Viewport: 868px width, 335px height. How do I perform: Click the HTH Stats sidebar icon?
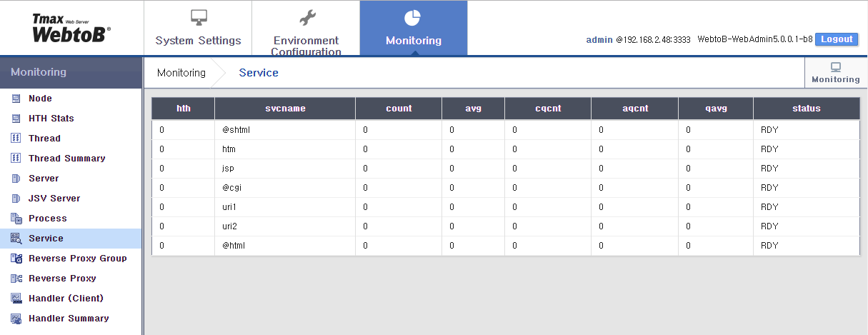(16, 119)
